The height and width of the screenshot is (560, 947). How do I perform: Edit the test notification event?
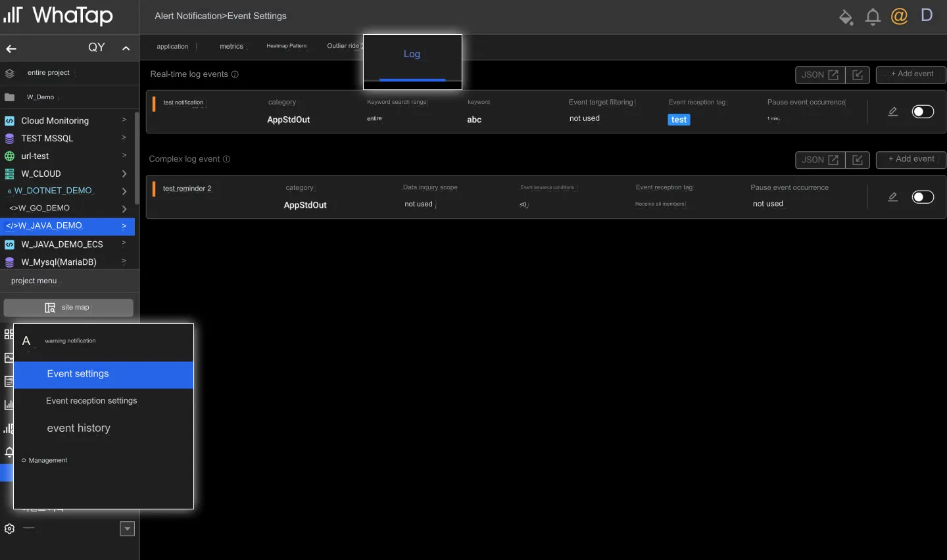[892, 112]
